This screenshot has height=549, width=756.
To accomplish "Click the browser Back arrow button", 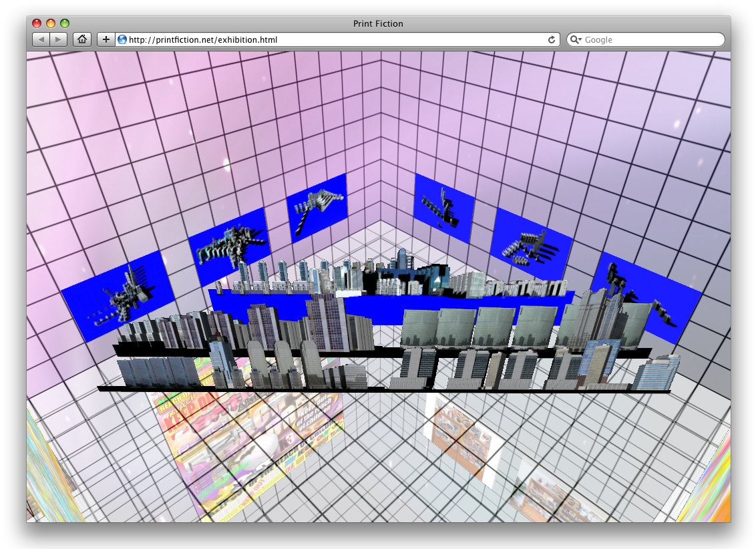I will (41, 39).
